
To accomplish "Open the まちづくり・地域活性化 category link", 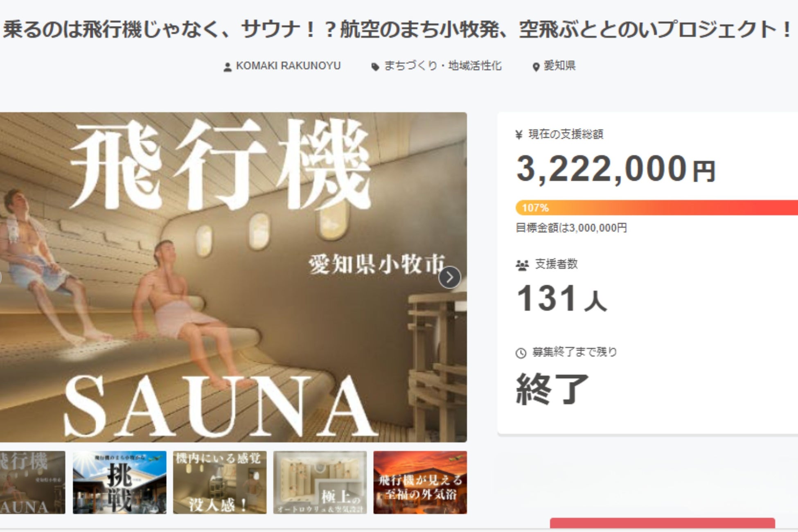I will point(442,66).
